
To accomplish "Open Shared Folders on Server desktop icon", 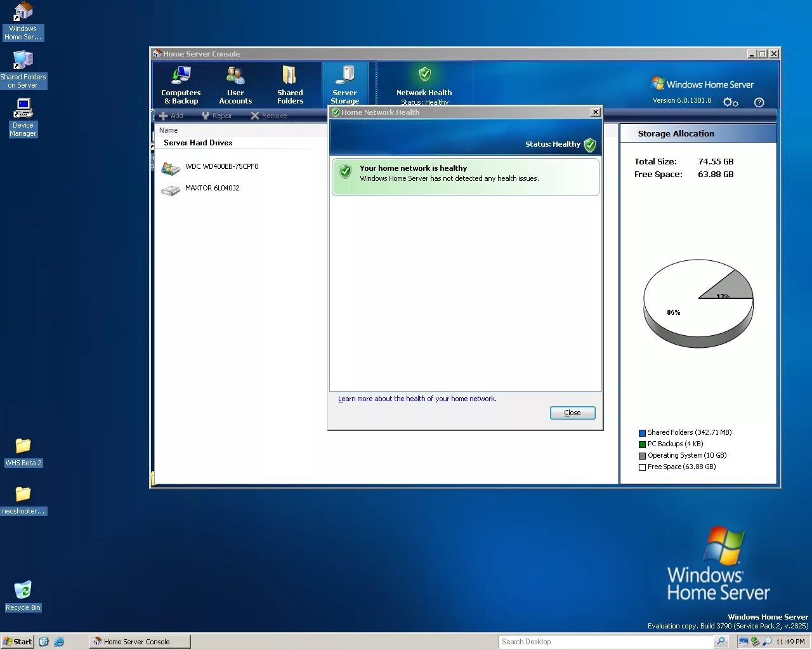I will click(x=23, y=69).
